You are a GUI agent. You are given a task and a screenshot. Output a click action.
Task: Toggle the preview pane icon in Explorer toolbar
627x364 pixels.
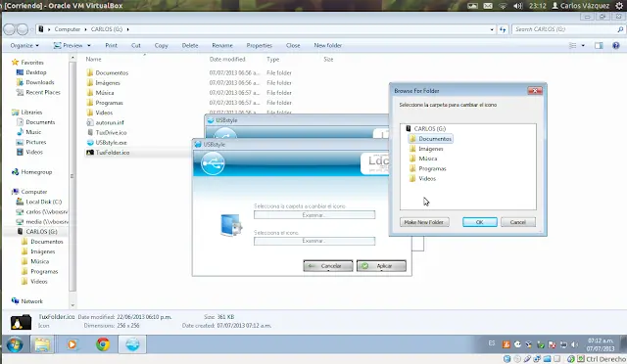(599, 46)
